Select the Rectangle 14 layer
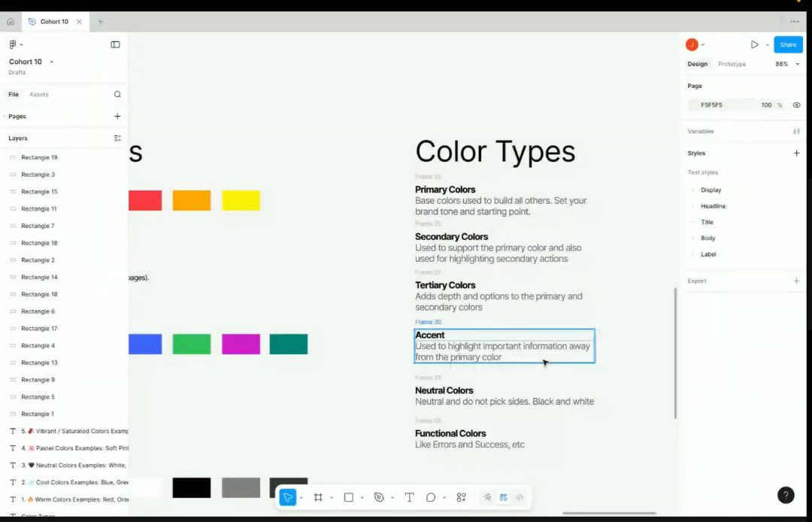The height and width of the screenshot is (522, 812). [64, 277]
